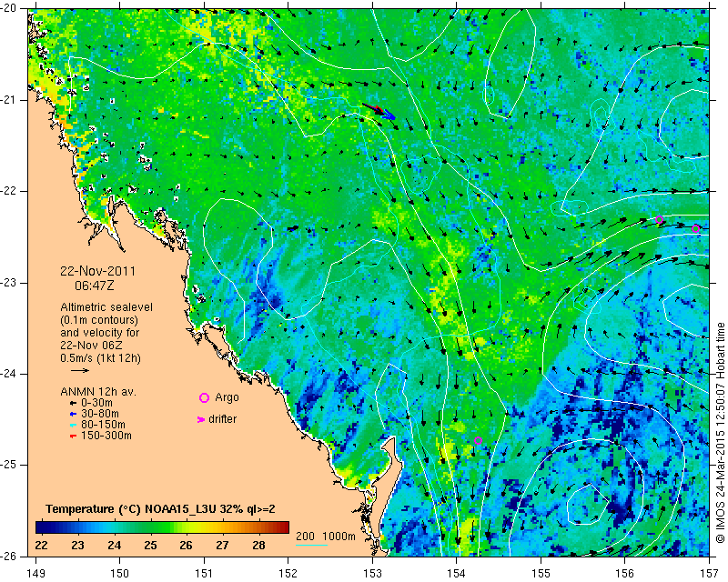The height and width of the screenshot is (582, 728).
Task: Click the longitude axis label 151
Action: point(204,574)
